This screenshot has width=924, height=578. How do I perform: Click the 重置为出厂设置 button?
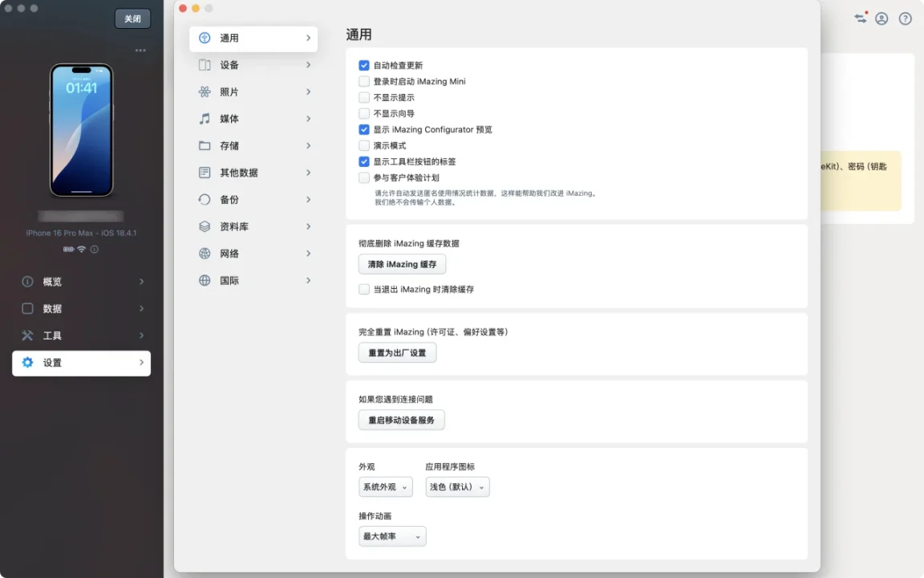[397, 352]
